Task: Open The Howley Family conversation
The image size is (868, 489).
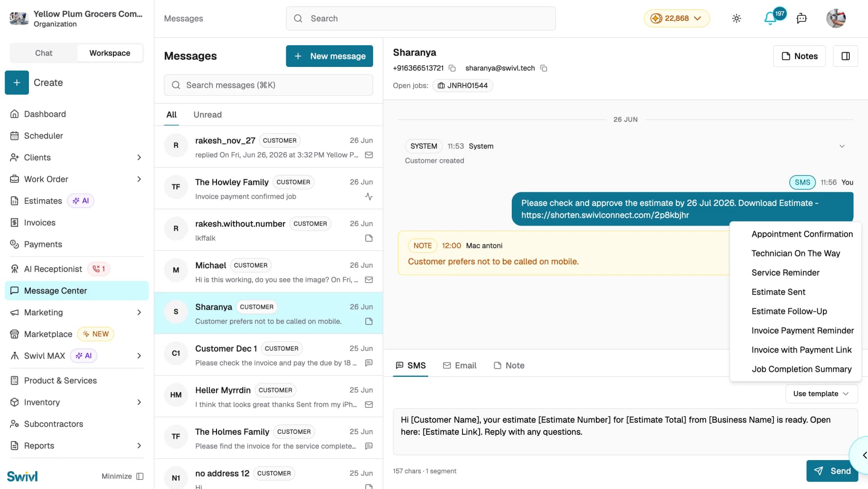Action: (x=269, y=188)
